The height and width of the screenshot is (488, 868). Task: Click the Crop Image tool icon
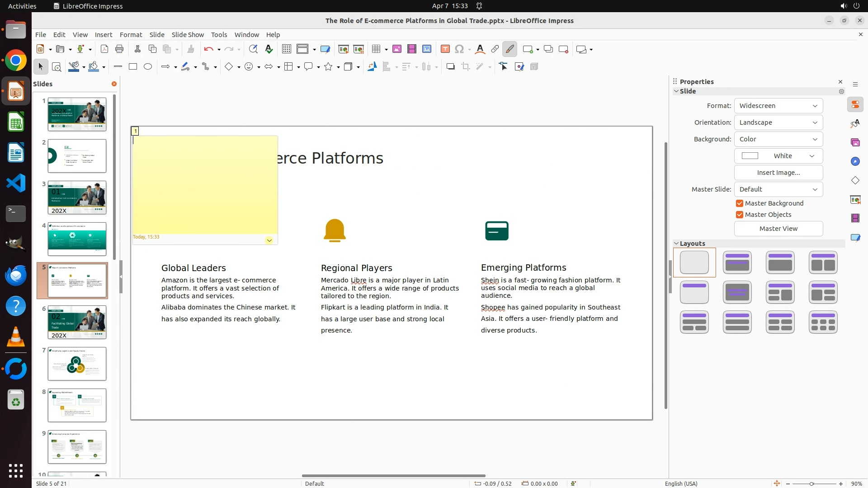coord(466,67)
